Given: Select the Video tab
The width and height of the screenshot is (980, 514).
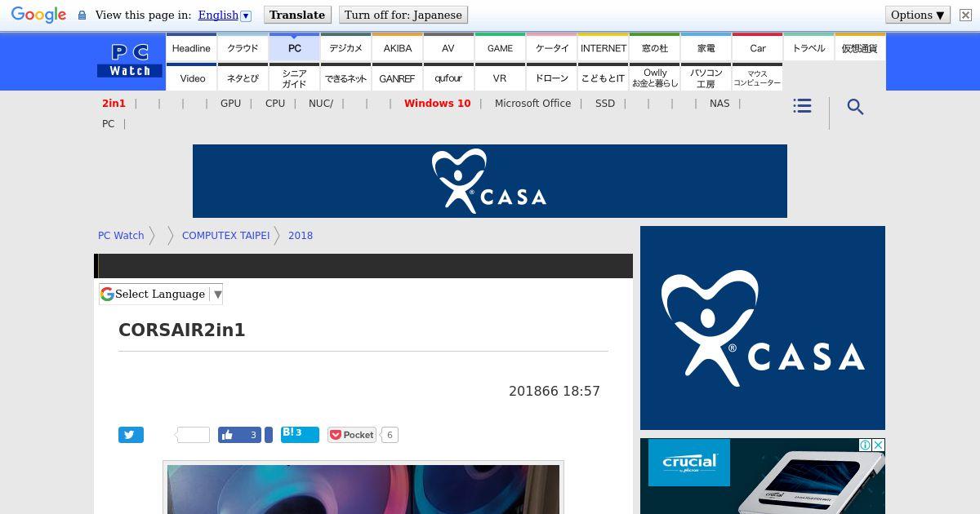Looking at the screenshot, I should pos(193,78).
